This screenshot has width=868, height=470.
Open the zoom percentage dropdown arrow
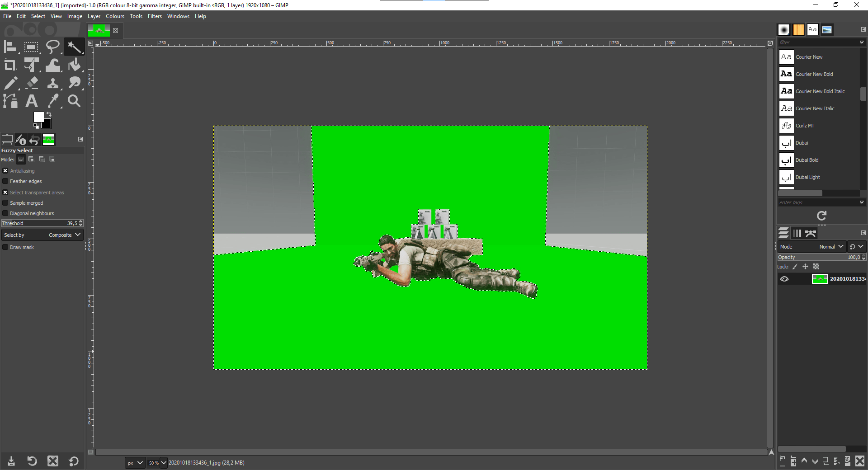coord(164,463)
